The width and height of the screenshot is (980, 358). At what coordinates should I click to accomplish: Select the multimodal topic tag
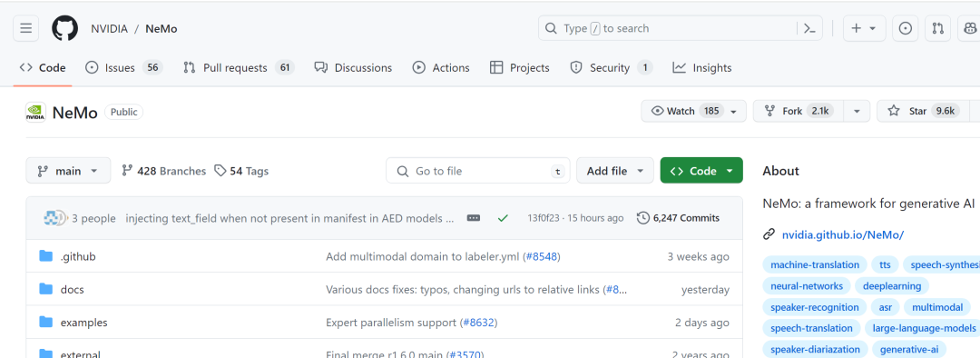point(937,307)
